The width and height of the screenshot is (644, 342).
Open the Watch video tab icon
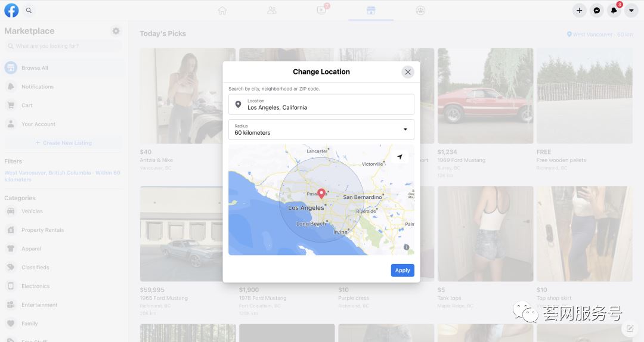321,10
